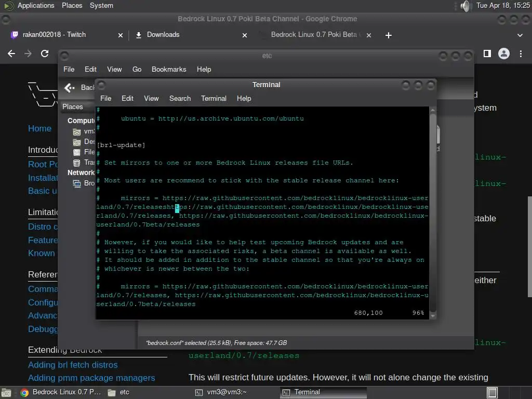Select Trash entry in file manager sidebar
This screenshot has height=399, width=532.
click(84, 163)
